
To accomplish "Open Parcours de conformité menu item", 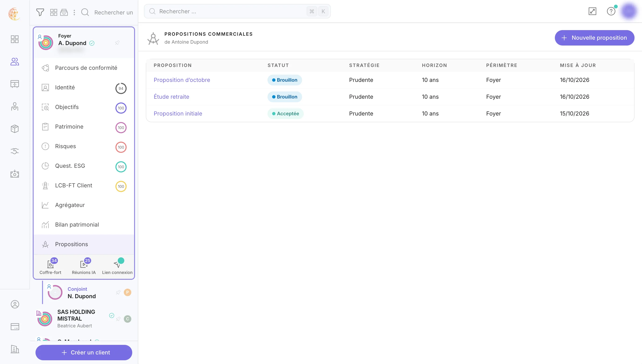I will coord(84,68).
